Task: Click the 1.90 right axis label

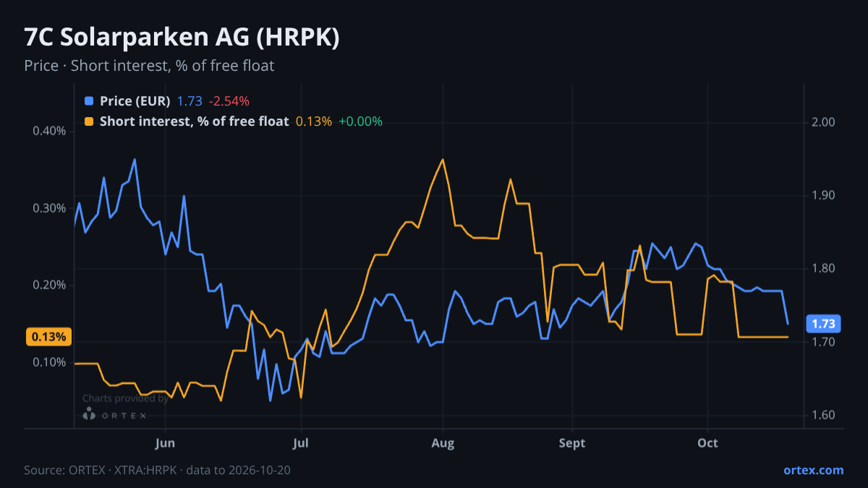Action: 824,195
